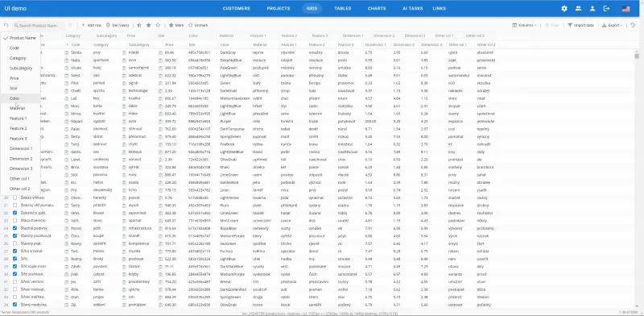Image resolution: width=644 pixels, height=316 pixels.
Task: Open the LINKS tab
Action: click(x=439, y=8)
